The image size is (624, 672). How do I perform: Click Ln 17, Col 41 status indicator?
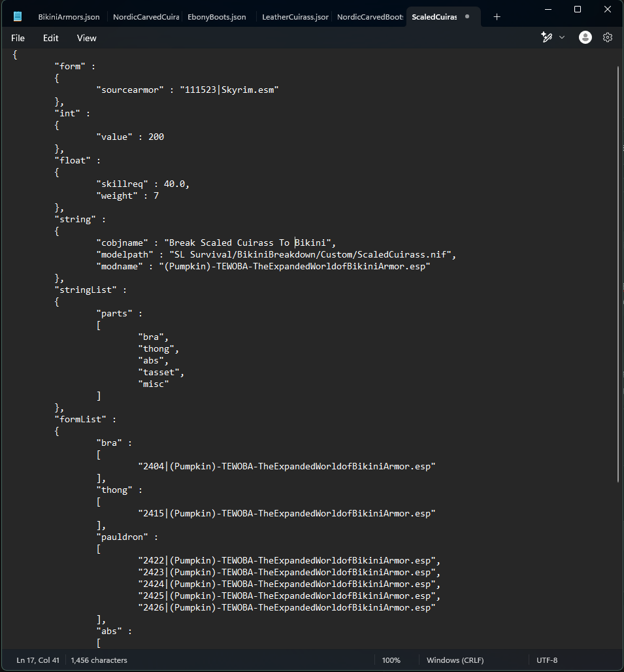click(x=38, y=660)
